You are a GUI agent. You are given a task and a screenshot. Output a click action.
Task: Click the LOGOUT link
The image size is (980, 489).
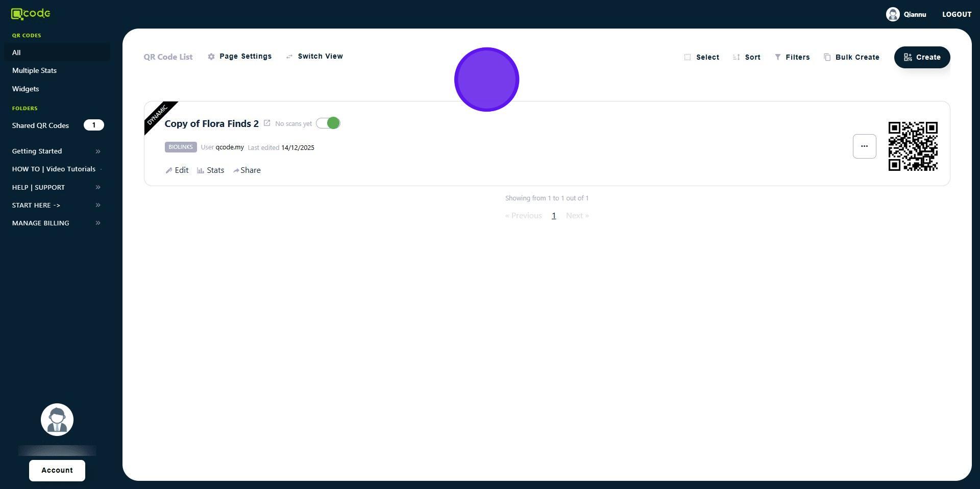click(x=957, y=14)
